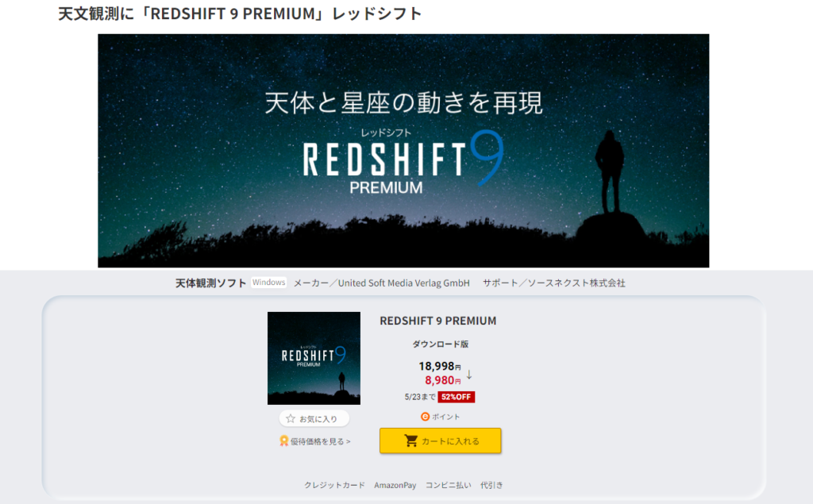Open the 優待価格を見る link
This screenshot has height=504, width=813.
tap(321, 441)
